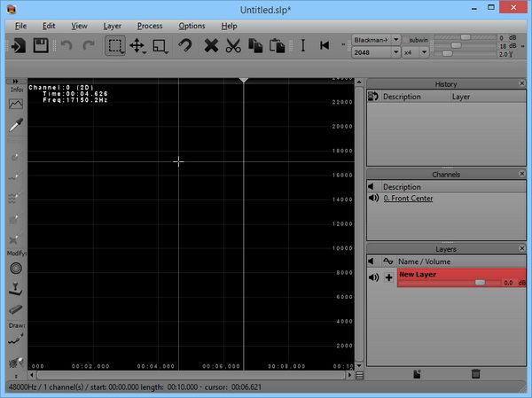Viewport: 532px width, 398px height.
Task: Open the Layer menu
Action: tap(113, 26)
